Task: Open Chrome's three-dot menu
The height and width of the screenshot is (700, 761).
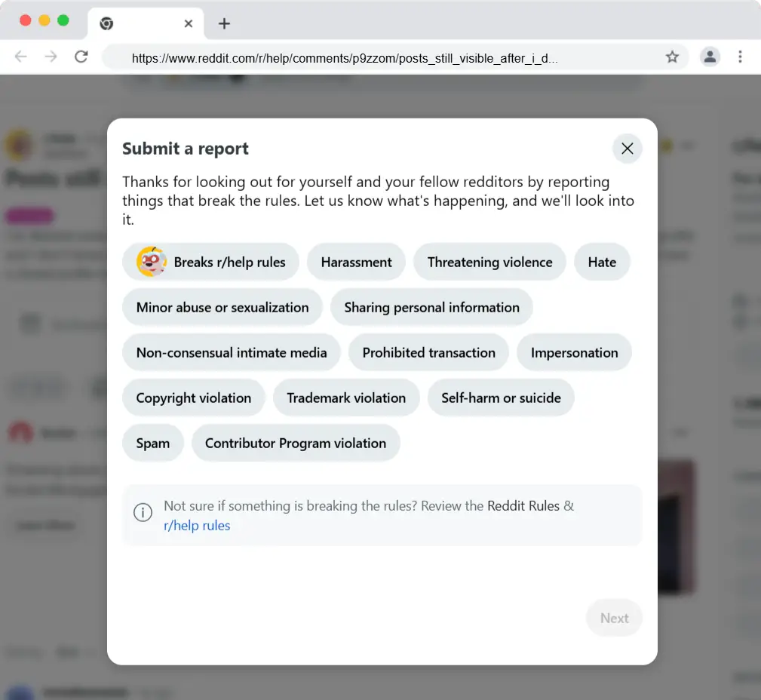Action: pyautogui.click(x=740, y=57)
